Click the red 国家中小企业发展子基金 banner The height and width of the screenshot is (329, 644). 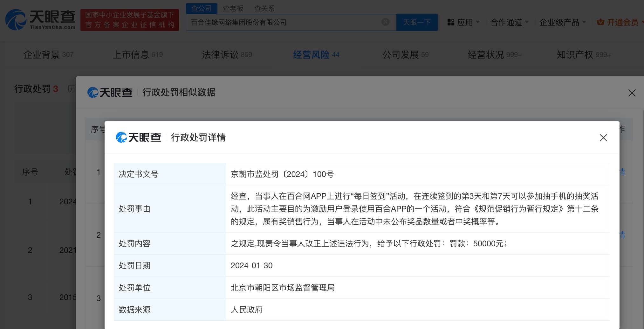(130, 20)
